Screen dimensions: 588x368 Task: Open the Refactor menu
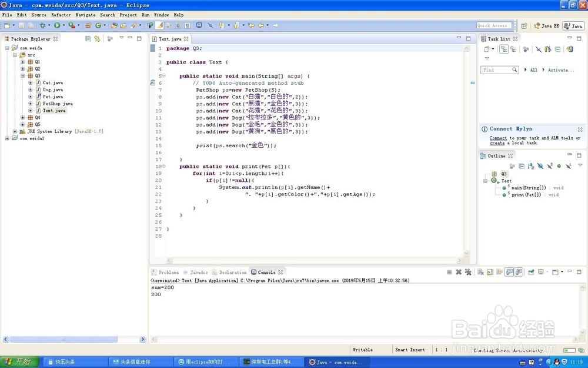click(x=61, y=15)
